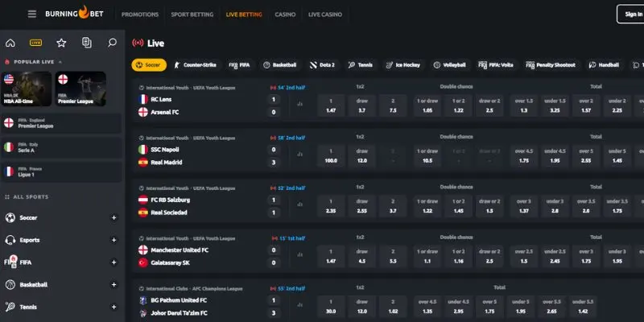
Task: Go to the Burning Bet logo home
Action: tap(74, 13)
